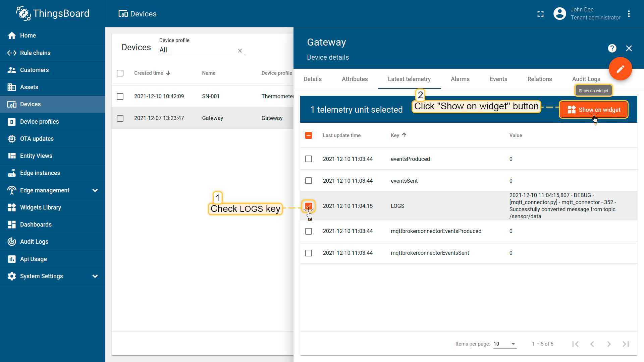Select Latest telemetry tab
The width and height of the screenshot is (644, 362).
point(409,79)
